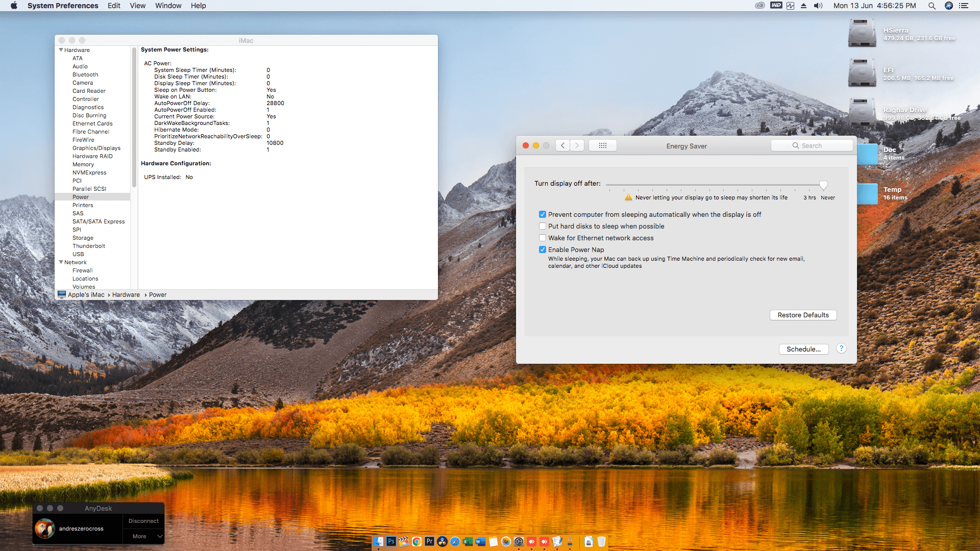Click the Restore Defaults button

tap(803, 315)
